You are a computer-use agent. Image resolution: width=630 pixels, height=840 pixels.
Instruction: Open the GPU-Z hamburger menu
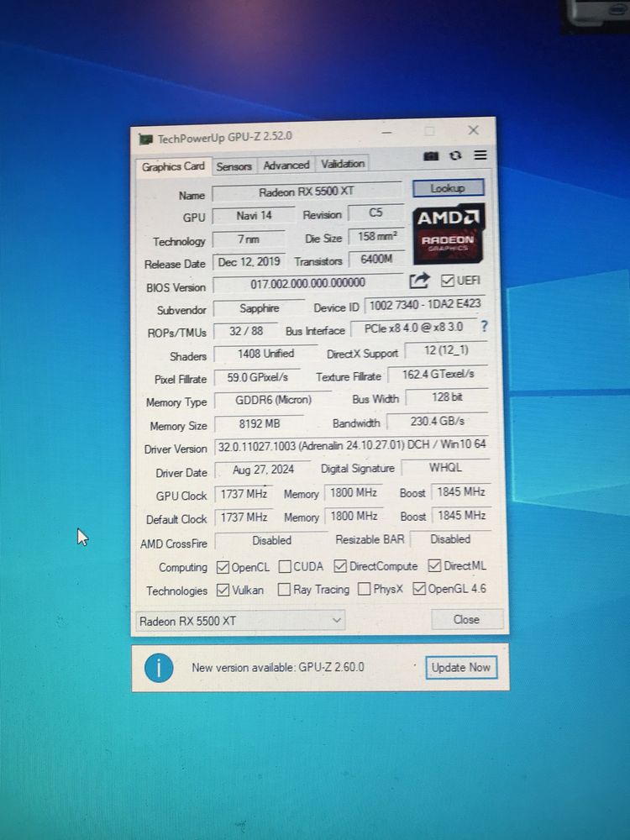(x=480, y=155)
